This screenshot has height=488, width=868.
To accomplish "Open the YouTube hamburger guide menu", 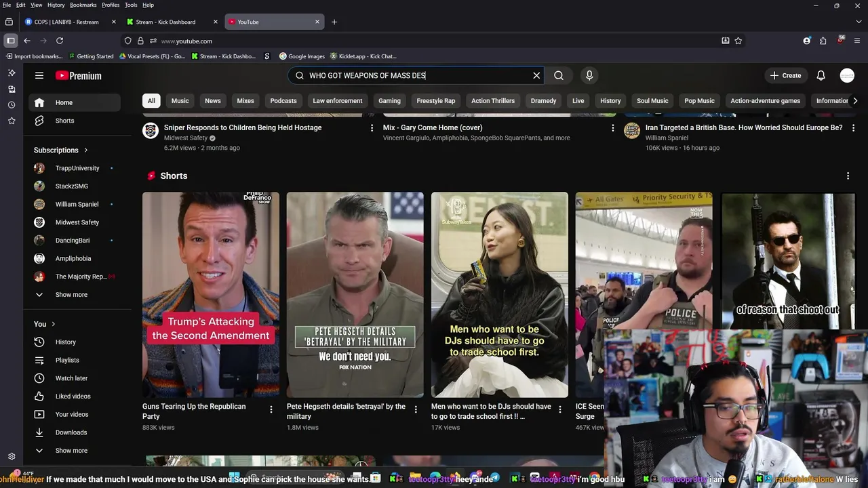I will coord(39,75).
